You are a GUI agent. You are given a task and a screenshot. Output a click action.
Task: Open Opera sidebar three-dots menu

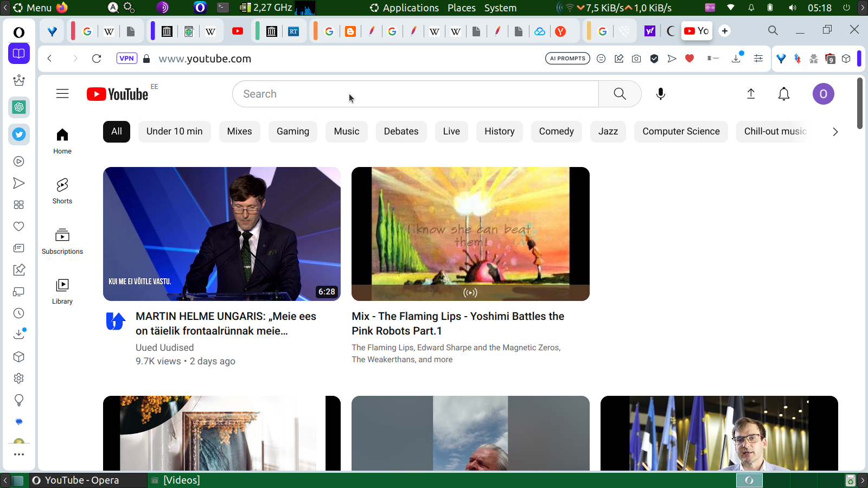tap(19, 454)
